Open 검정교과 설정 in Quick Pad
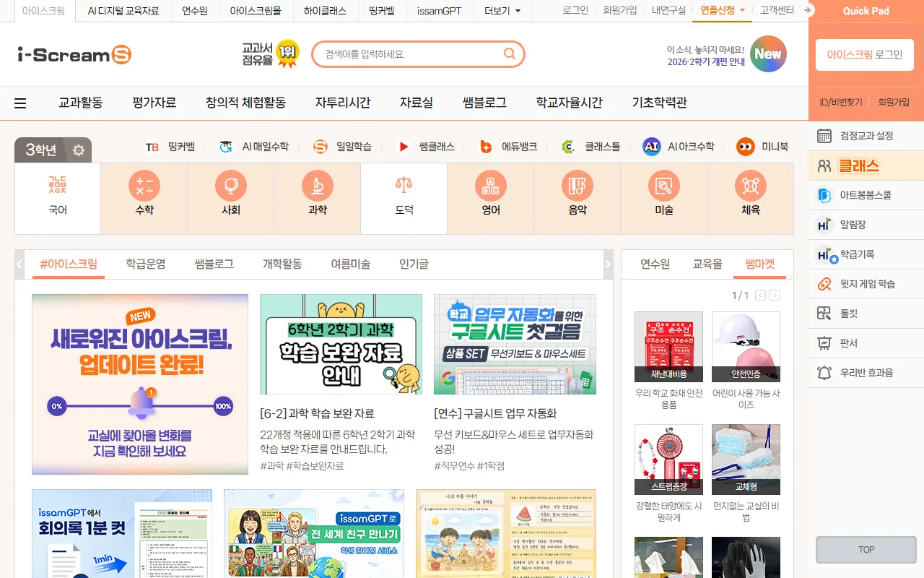The width and height of the screenshot is (924, 578). pos(866,136)
